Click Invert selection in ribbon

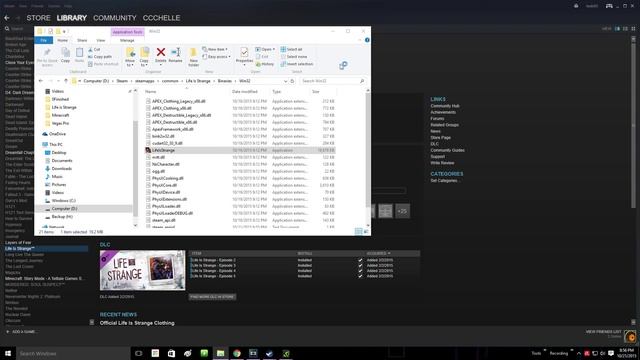297,64
